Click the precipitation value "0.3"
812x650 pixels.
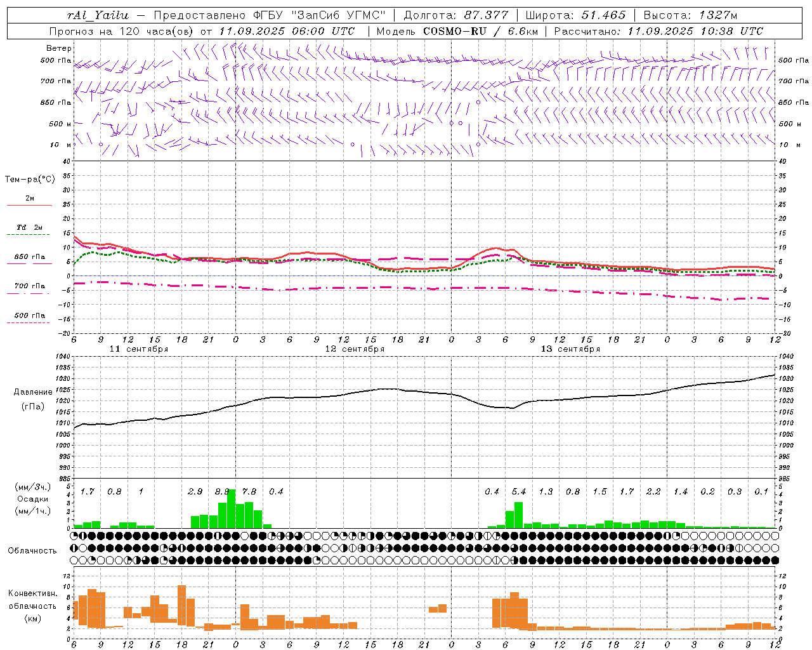tap(735, 492)
